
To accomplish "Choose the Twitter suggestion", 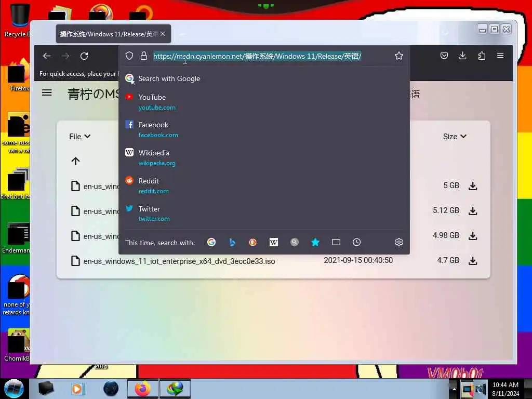I will (x=264, y=214).
